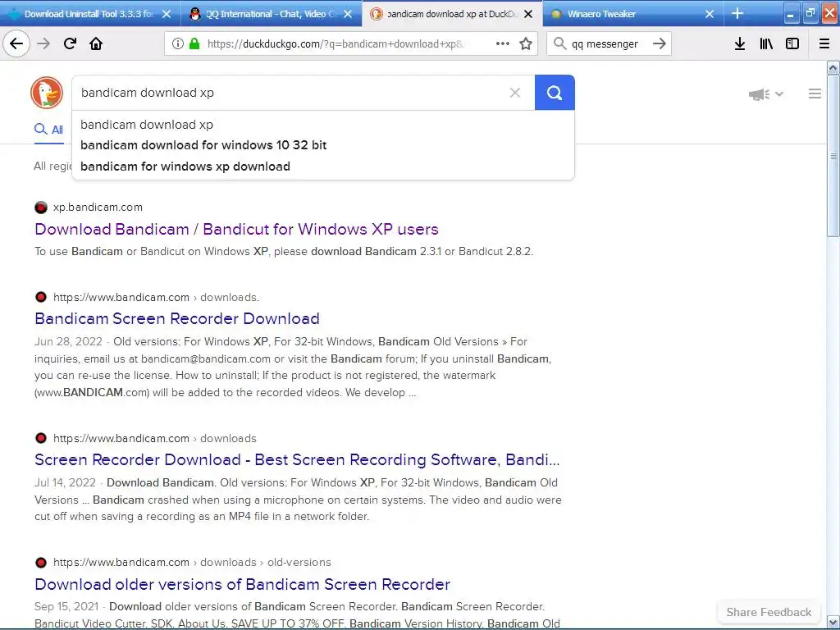840x630 pixels.
Task: Open 'Screen Recorder Download - Best Screen Recording' result
Action: (297, 459)
